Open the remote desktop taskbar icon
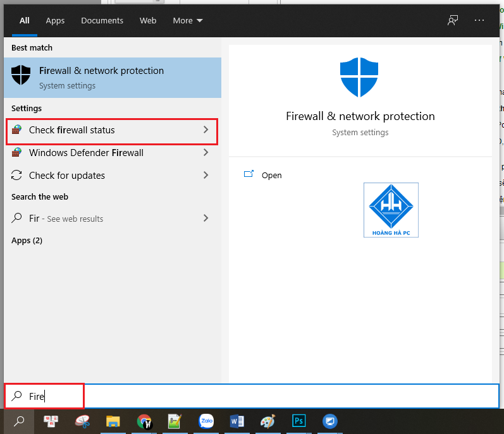Screen dimensions: 504x434 [x=330, y=421]
